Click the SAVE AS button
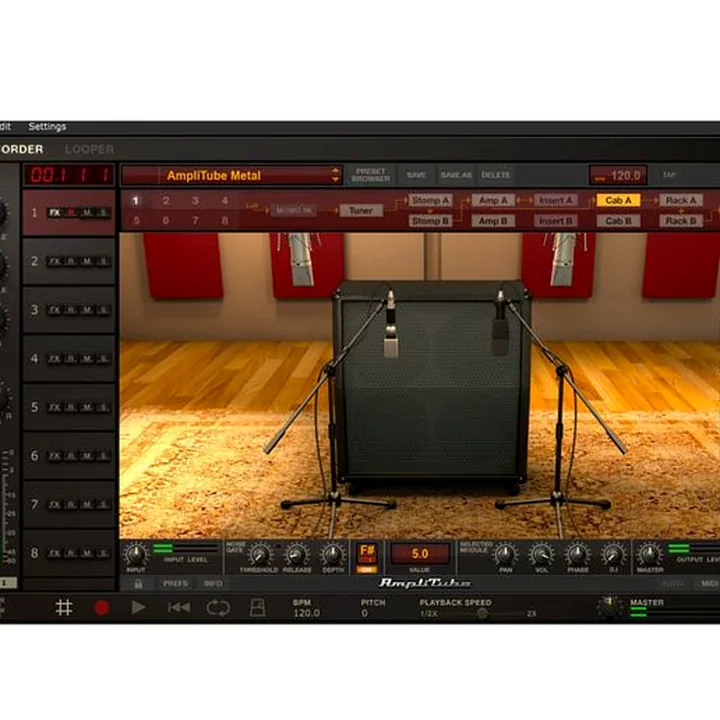 point(456,175)
